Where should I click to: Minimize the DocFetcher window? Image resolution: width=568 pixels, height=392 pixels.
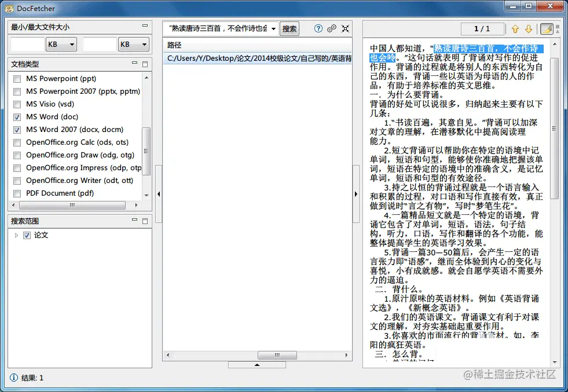[513, 6]
